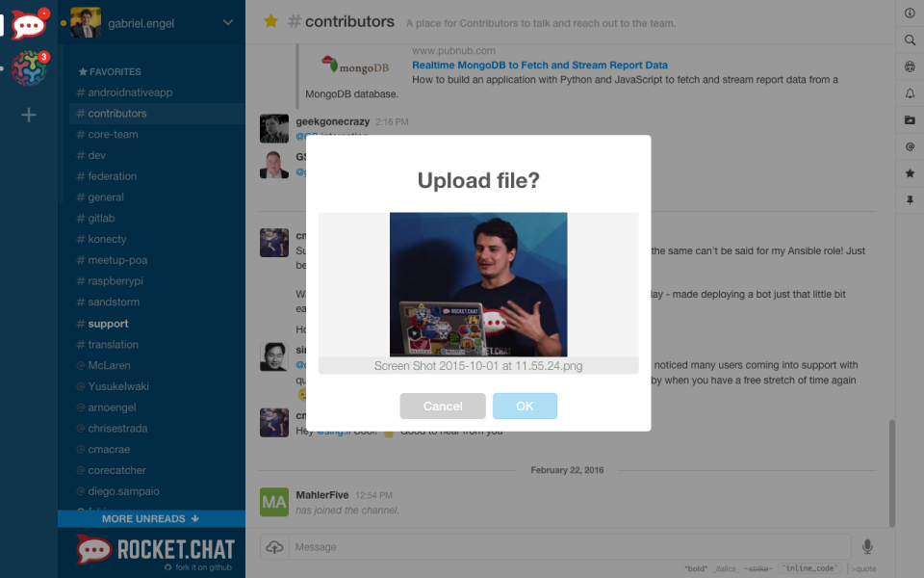Toggle favorite star on contributors channel
The height and width of the screenshot is (578, 924).
click(x=271, y=21)
